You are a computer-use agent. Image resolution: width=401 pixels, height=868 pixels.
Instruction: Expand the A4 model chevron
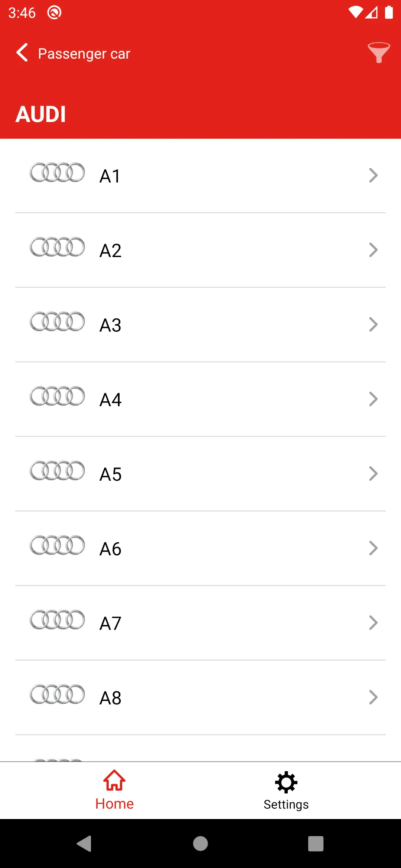(x=373, y=399)
